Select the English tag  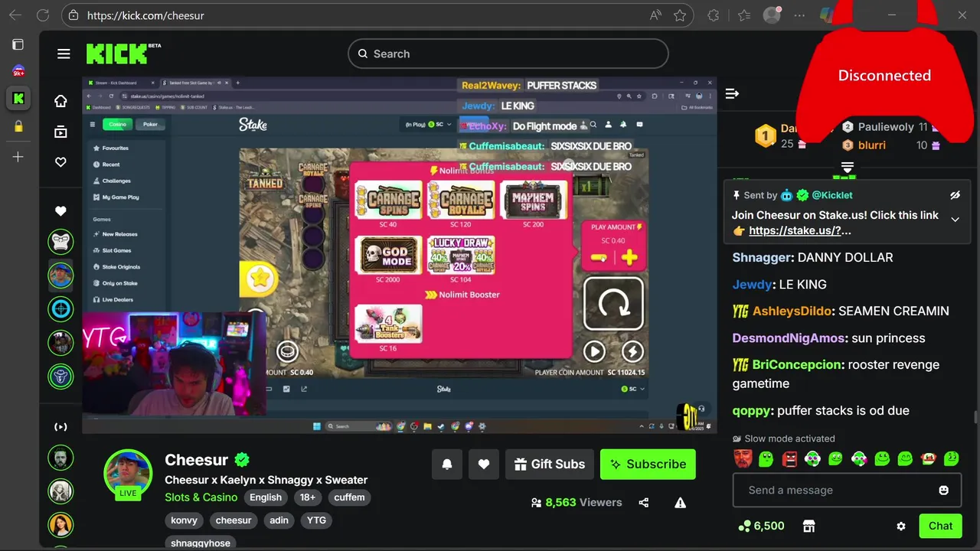[x=266, y=497]
